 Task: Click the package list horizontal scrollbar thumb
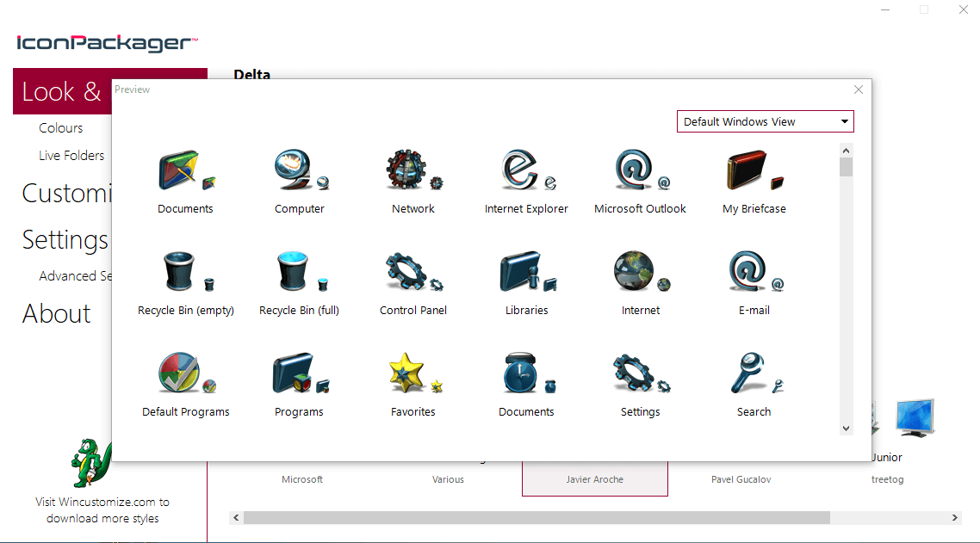point(537,517)
